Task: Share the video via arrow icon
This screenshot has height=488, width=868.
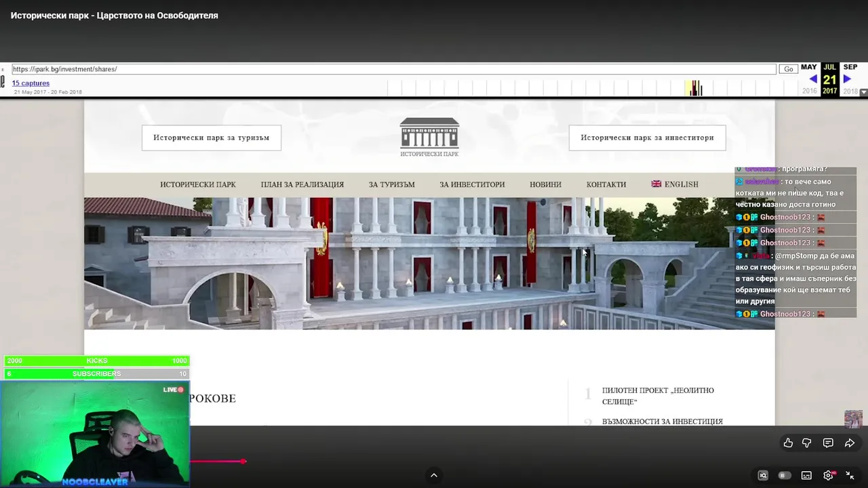Action: (850, 443)
